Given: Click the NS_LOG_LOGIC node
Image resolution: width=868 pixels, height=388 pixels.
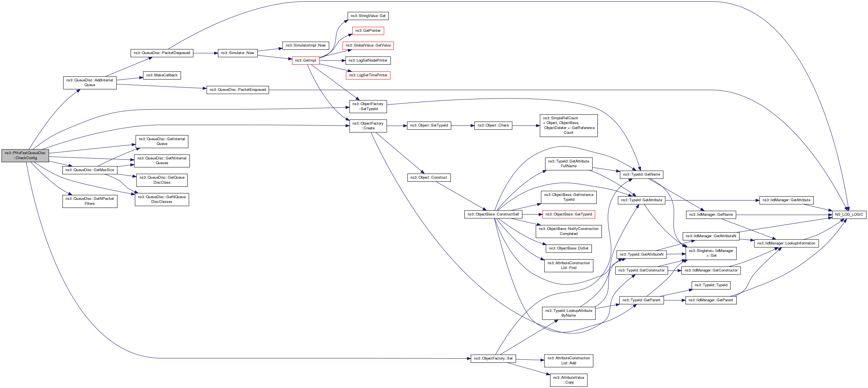Looking at the screenshot, I should 849,215.
